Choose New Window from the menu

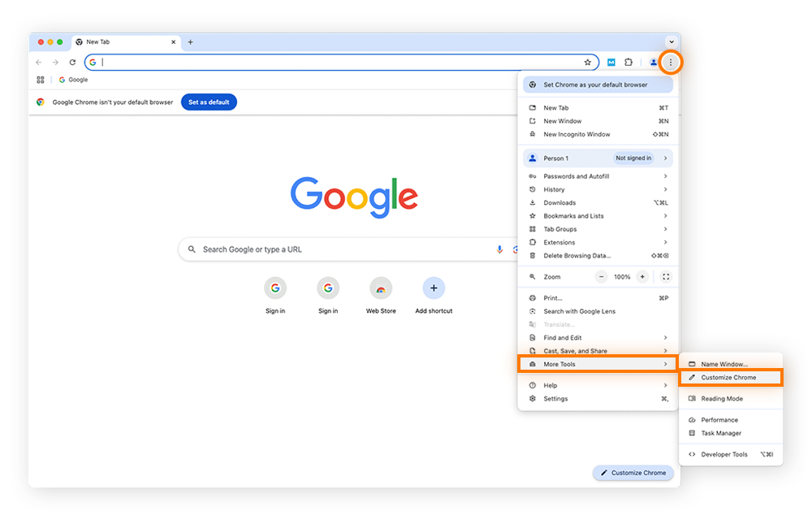pos(598,121)
